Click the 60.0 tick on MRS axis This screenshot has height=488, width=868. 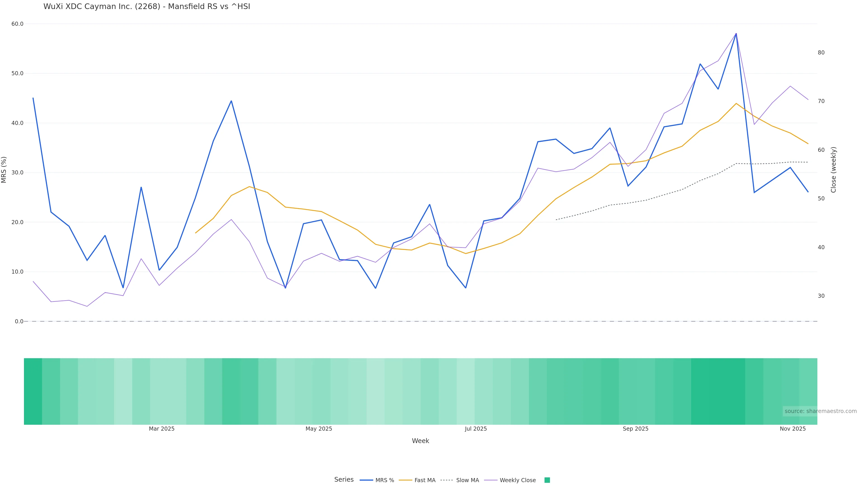[18, 24]
